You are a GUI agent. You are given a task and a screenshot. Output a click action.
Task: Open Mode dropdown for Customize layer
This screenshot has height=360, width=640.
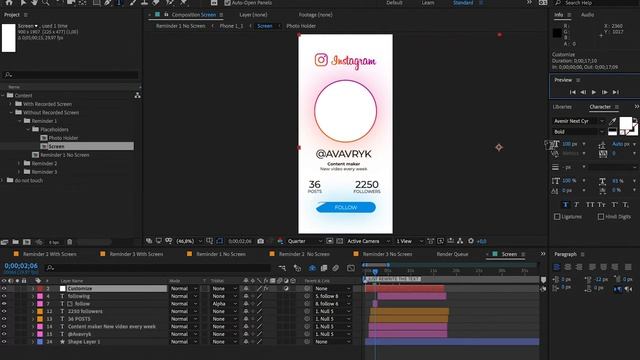183,289
